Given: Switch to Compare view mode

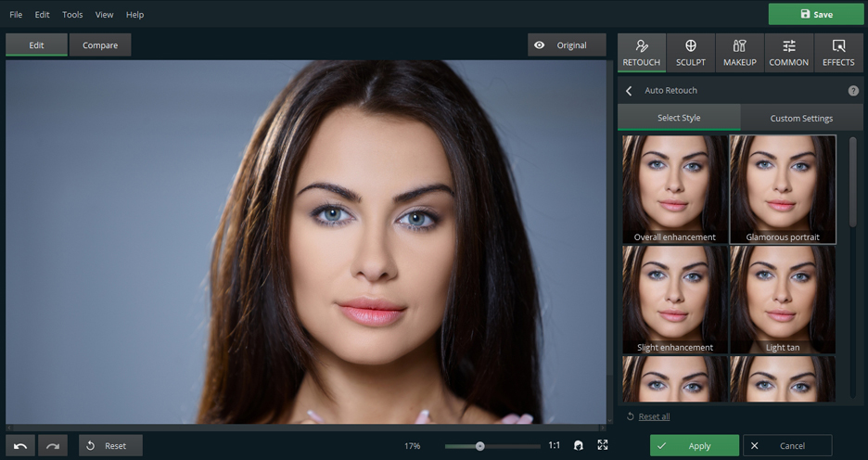Looking at the screenshot, I should pos(100,45).
